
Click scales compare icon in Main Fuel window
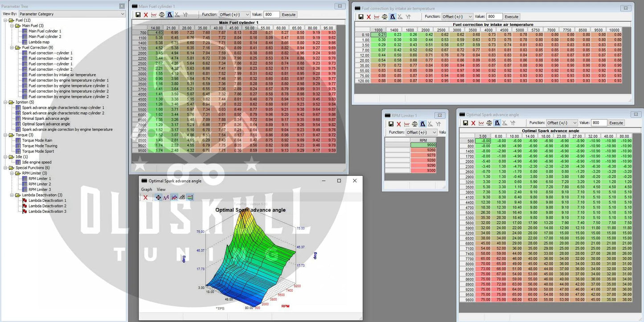coord(162,15)
